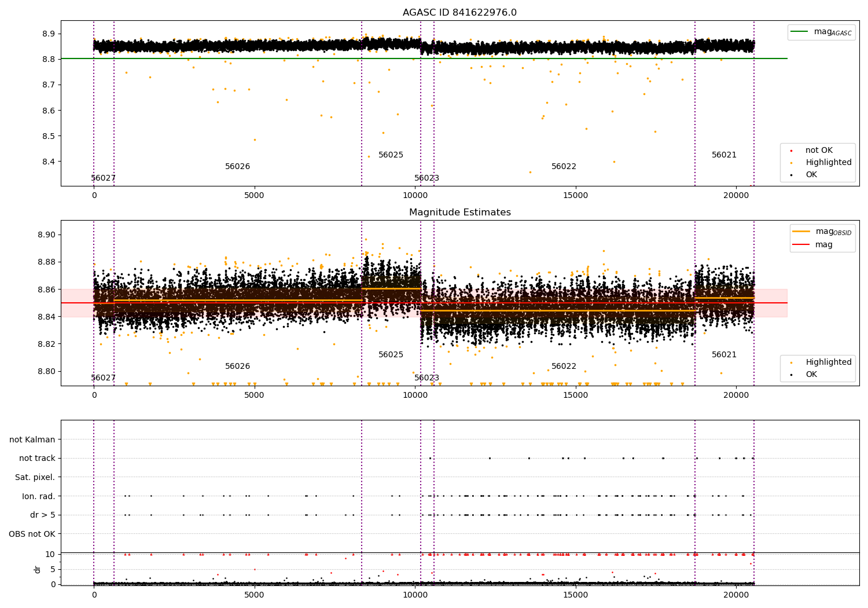Click the "dr > 5" axis label
Screen dimensions: 868x608
click(x=43, y=515)
